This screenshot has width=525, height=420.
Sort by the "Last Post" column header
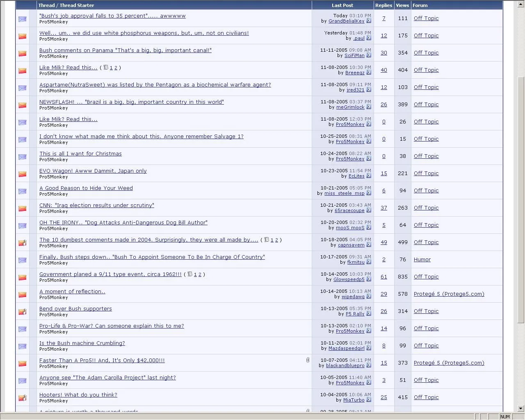coord(342,5)
